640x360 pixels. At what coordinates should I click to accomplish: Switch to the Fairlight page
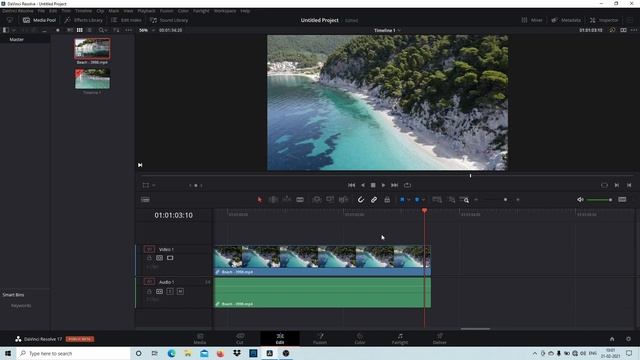click(400, 339)
